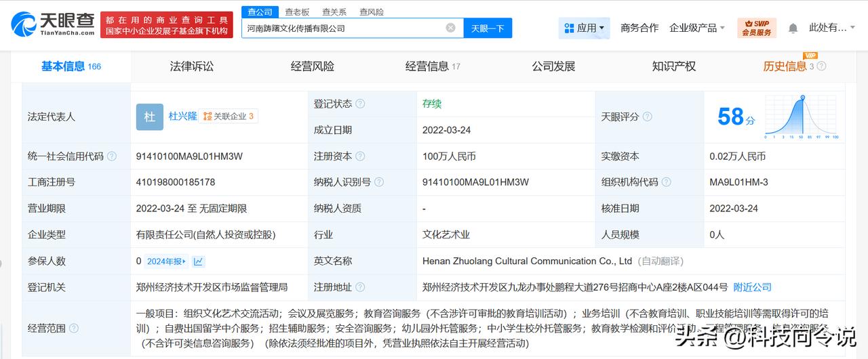Image resolution: width=868 pixels, height=359 pixels.
Task: Select the 查风险 search tab
Action: coord(372,12)
